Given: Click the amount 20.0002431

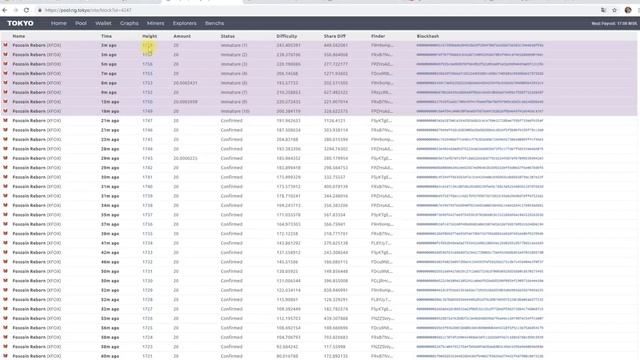Looking at the screenshot, I should [185, 83].
